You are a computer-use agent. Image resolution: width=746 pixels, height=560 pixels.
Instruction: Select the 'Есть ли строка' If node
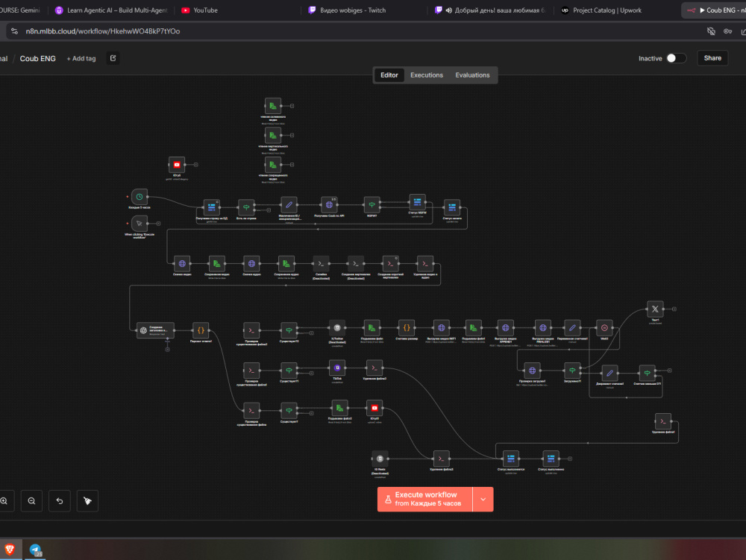pyautogui.click(x=246, y=207)
